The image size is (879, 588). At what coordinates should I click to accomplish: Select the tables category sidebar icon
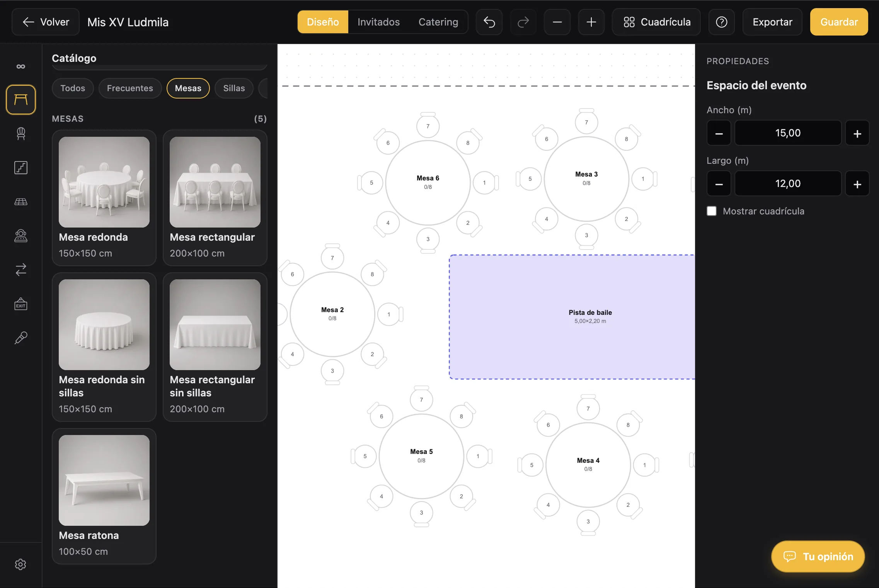(x=21, y=100)
